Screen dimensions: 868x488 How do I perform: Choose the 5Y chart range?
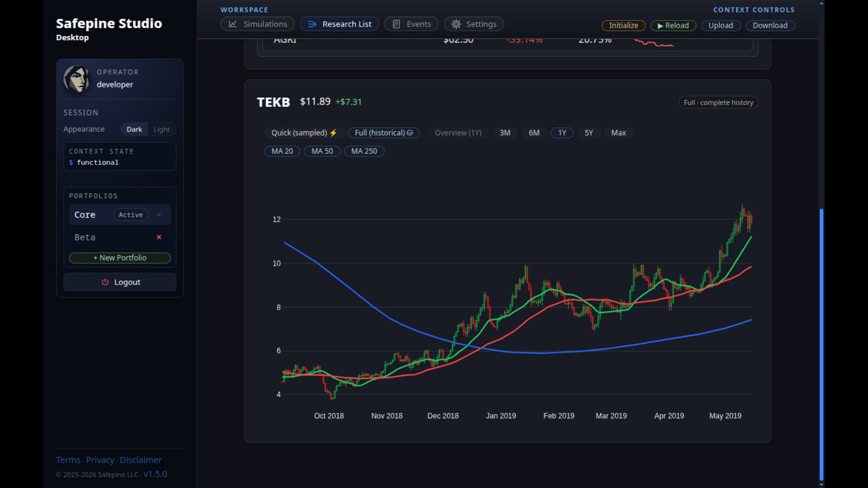click(x=589, y=133)
